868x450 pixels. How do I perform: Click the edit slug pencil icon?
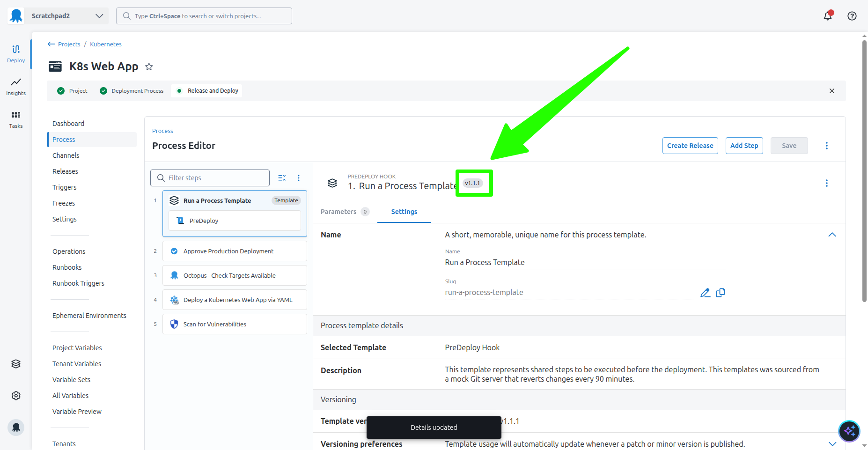tap(705, 293)
